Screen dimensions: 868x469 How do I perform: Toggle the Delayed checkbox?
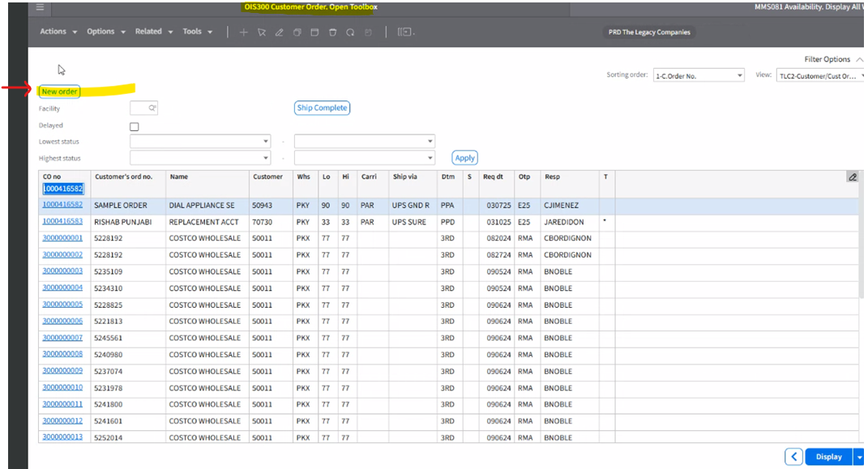134,126
